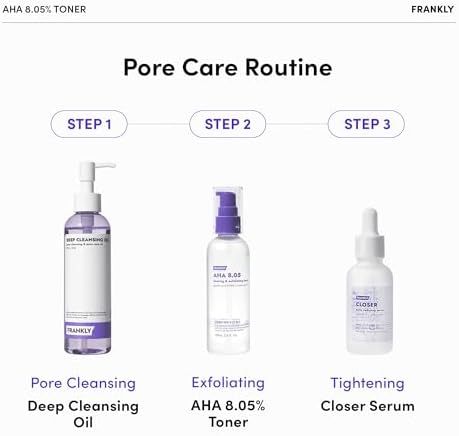Click the FRANKLY brand name in header
Viewport: 459px width, 436px height.
[x=432, y=9]
